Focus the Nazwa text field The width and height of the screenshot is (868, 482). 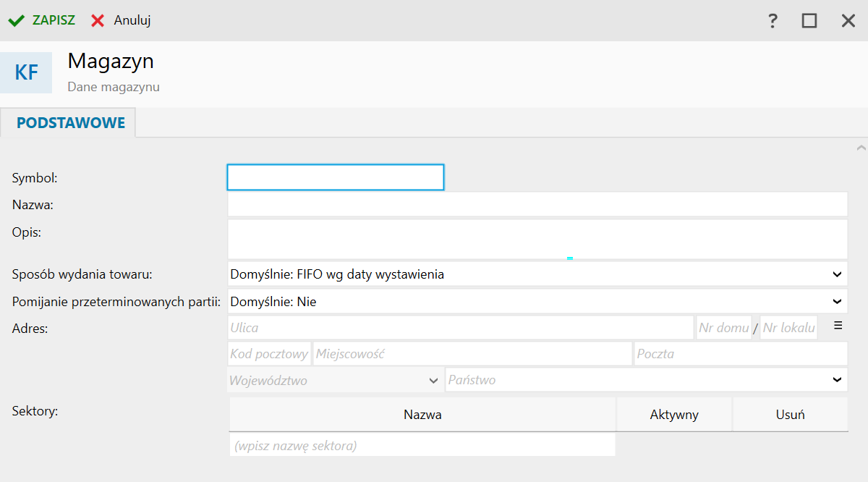(x=537, y=205)
